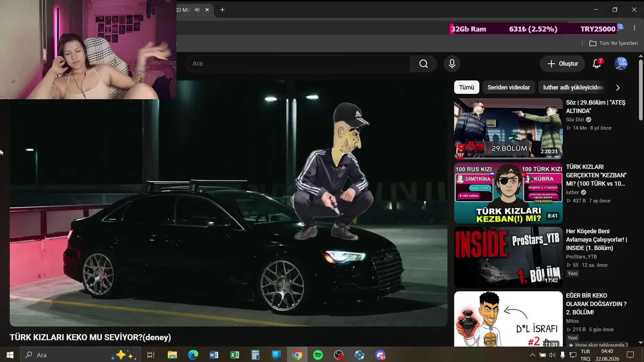Visit the Söz Dizi channel

[x=575, y=120]
